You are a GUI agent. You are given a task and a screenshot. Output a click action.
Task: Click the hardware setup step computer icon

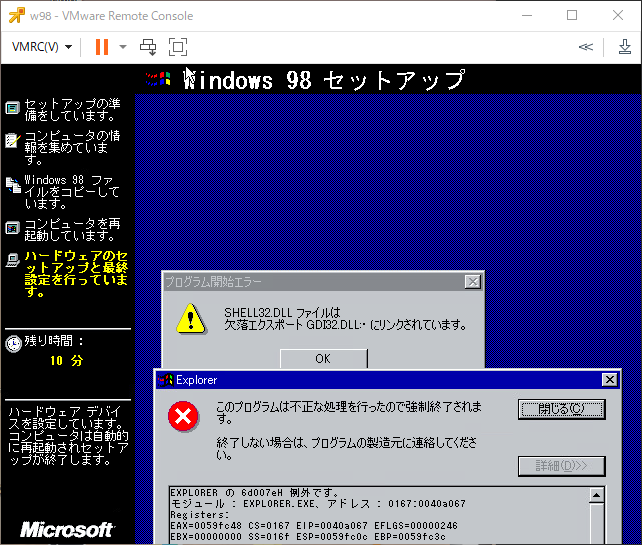pos(13,260)
